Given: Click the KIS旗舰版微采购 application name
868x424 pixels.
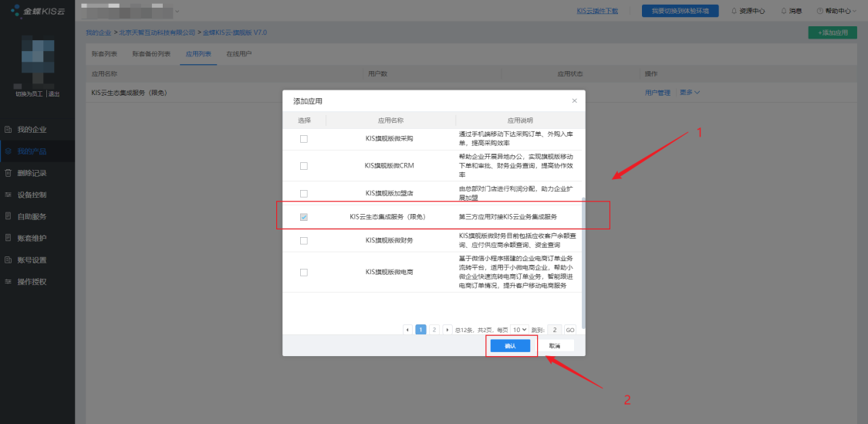Looking at the screenshot, I should point(390,138).
